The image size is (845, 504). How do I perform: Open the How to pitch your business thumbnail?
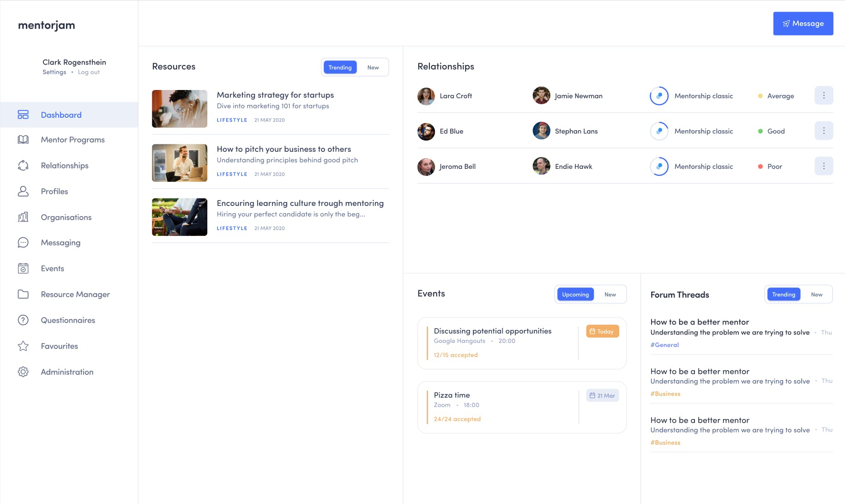[180, 163]
